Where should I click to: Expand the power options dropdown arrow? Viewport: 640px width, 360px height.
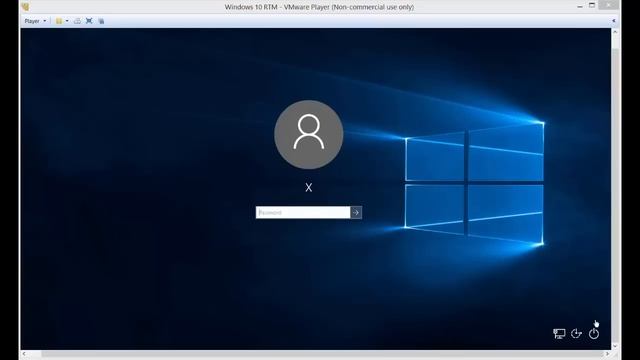(67, 21)
